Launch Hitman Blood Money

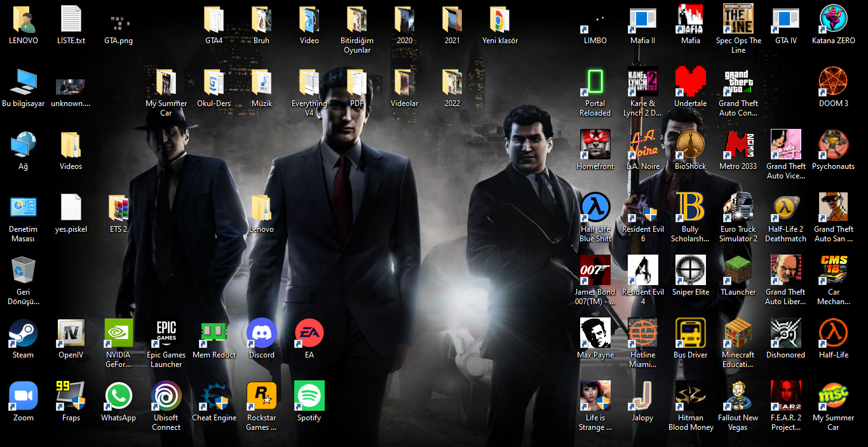(x=691, y=396)
